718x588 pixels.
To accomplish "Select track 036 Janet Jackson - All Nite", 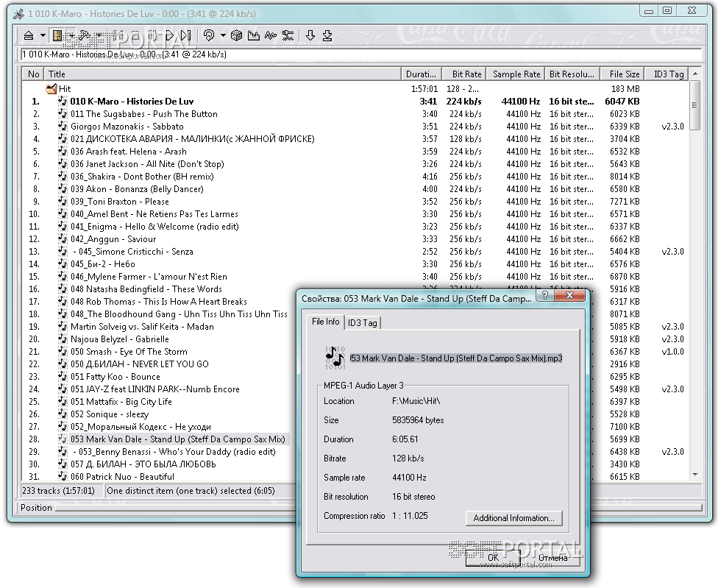I will (147, 164).
